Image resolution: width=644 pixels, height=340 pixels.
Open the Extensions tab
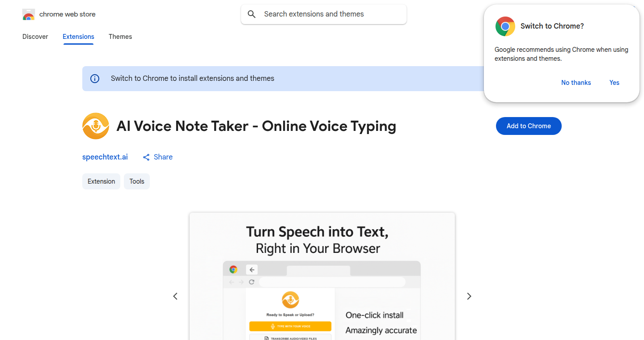(x=78, y=37)
